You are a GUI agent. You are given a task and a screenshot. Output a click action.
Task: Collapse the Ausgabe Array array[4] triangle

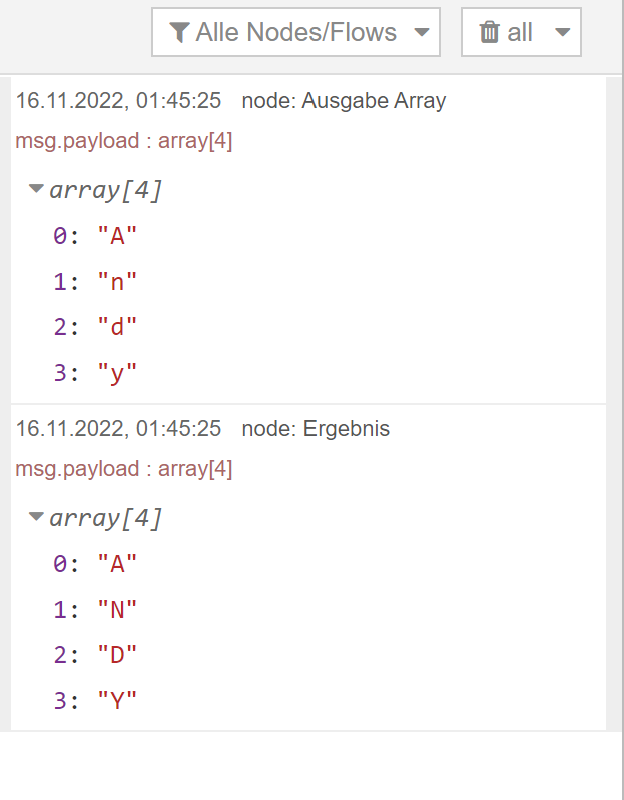click(36, 189)
